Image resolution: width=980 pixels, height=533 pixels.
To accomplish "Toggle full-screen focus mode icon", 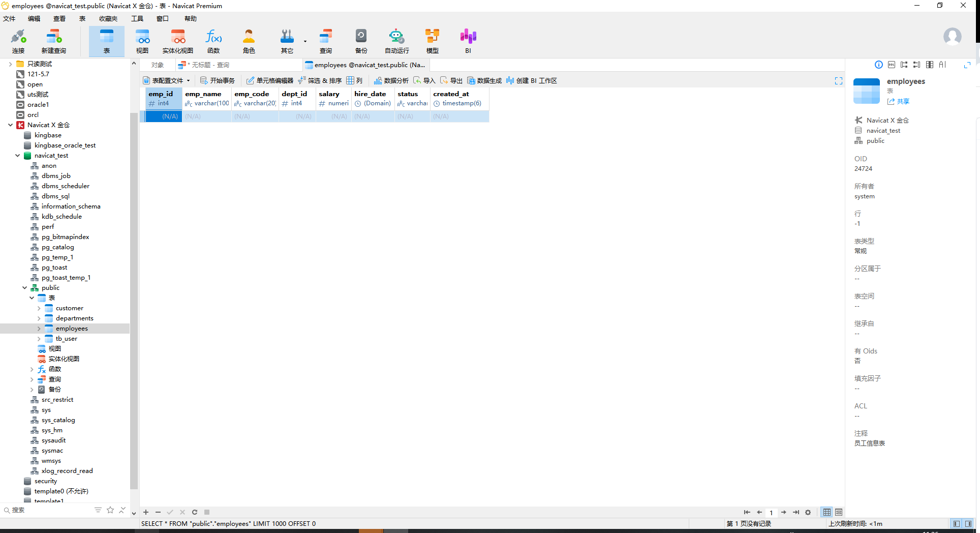I will point(839,81).
